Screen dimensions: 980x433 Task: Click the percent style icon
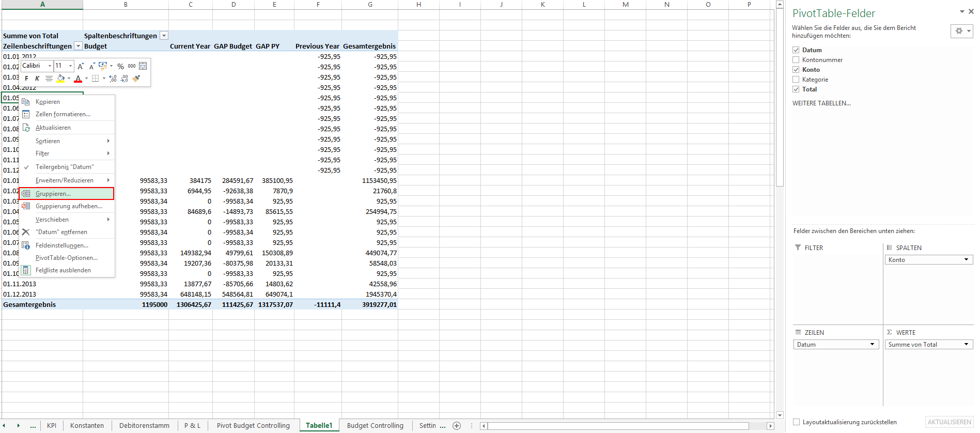(120, 66)
